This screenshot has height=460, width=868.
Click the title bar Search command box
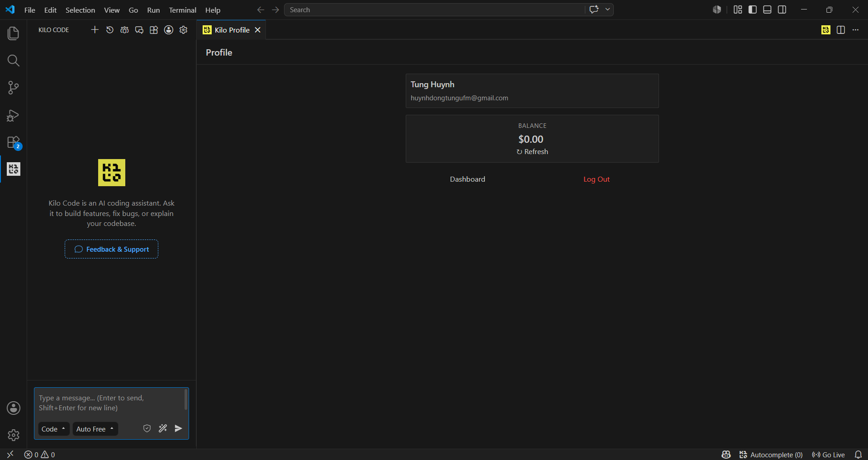click(x=434, y=9)
